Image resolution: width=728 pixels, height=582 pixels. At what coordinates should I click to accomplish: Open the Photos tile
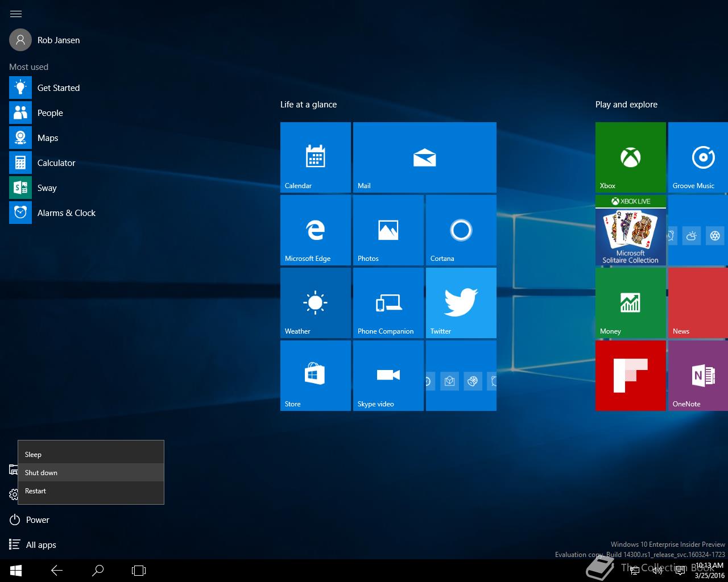[x=388, y=230]
